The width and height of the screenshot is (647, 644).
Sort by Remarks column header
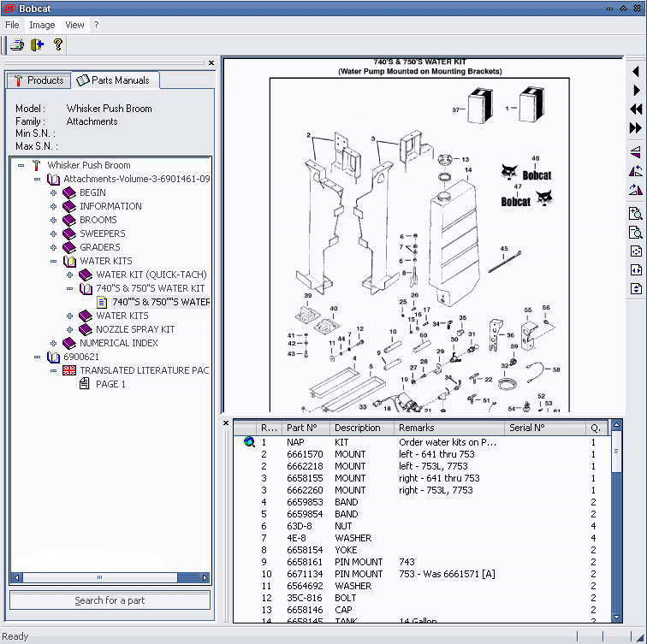tap(449, 428)
